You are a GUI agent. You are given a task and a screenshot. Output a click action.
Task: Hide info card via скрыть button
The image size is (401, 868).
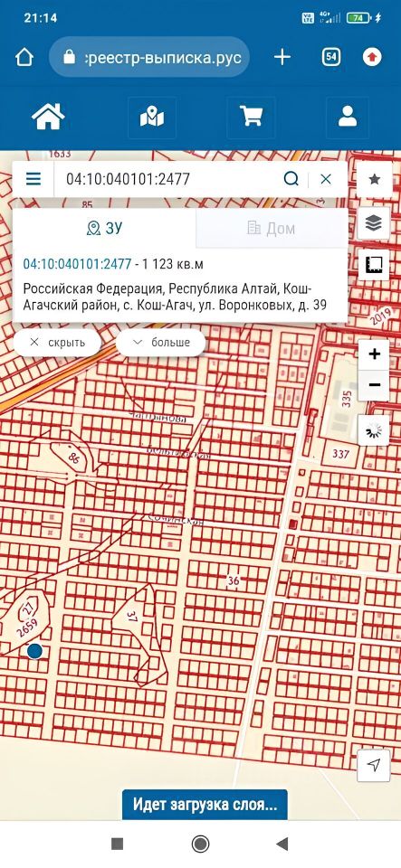pyautogui.click(x=57, y=342)
